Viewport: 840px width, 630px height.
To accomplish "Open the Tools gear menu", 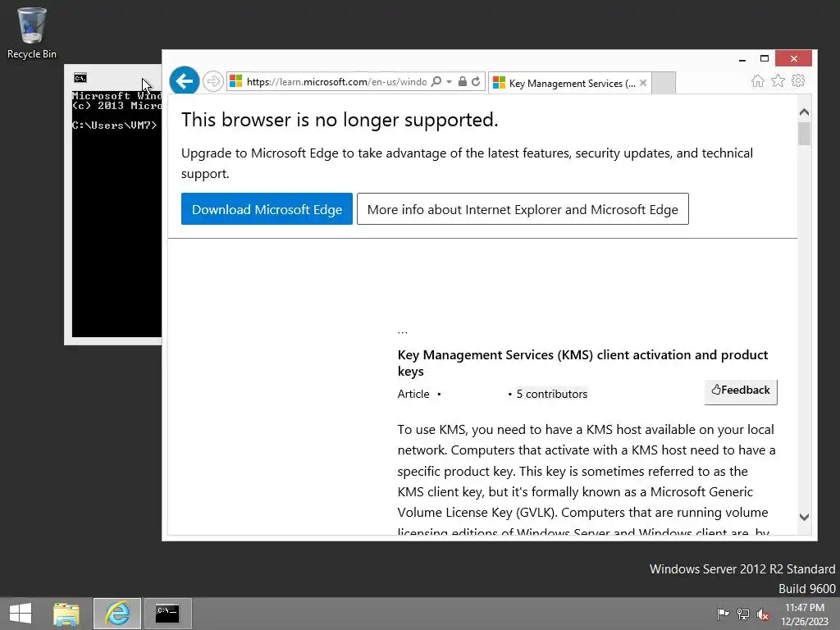I will coord(798,81).
